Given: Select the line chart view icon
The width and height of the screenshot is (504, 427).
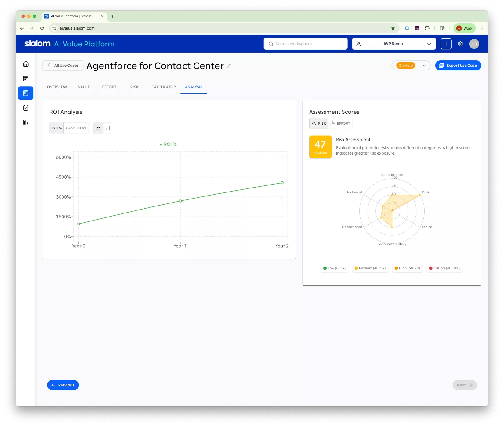Looking at the screenshot, I should (x=98, y=128).
